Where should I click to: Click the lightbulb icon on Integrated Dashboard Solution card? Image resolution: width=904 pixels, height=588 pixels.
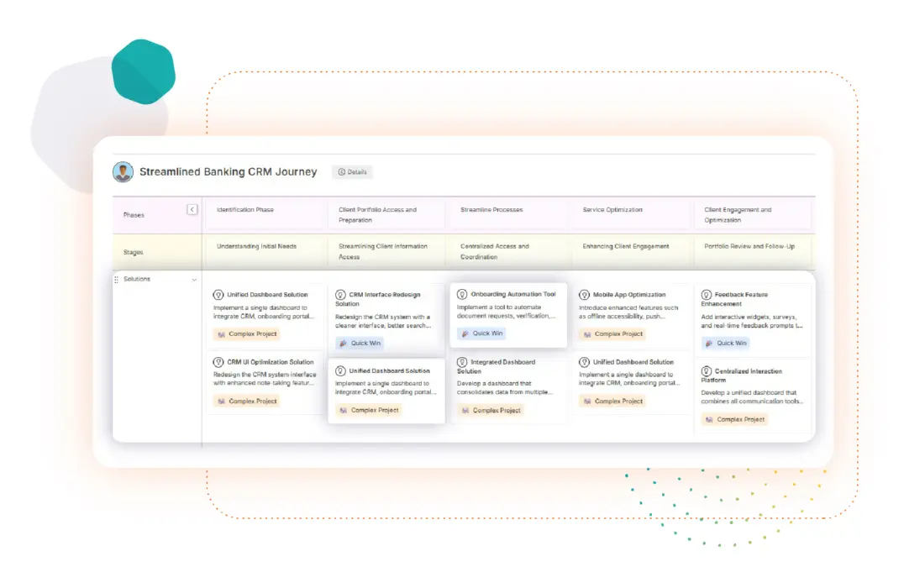(x=461, y=361)
